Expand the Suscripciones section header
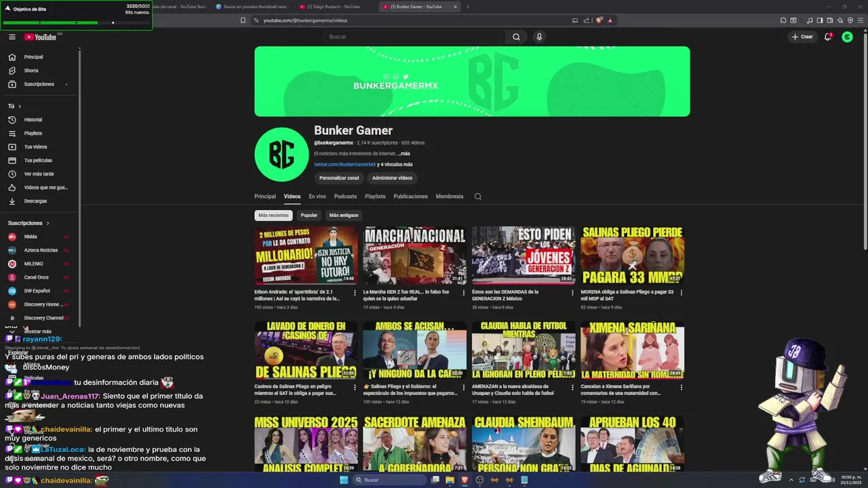Image resolution: width=868 pixels, height=488 pixels. (28, 223)
